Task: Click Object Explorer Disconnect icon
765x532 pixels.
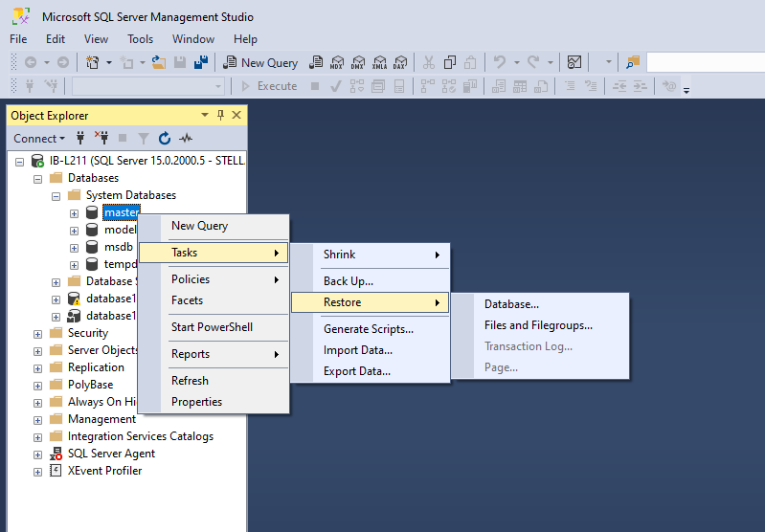Action: (101, 139)
